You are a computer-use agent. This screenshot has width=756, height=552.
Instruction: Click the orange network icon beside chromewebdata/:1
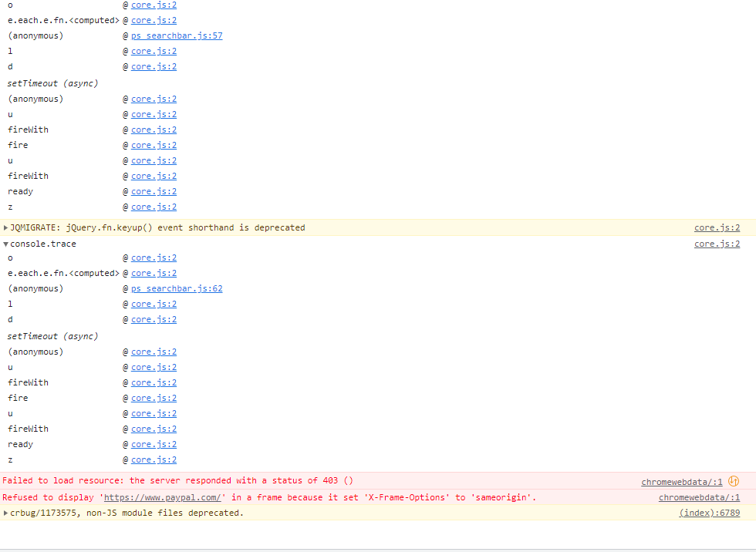(734, 481)
